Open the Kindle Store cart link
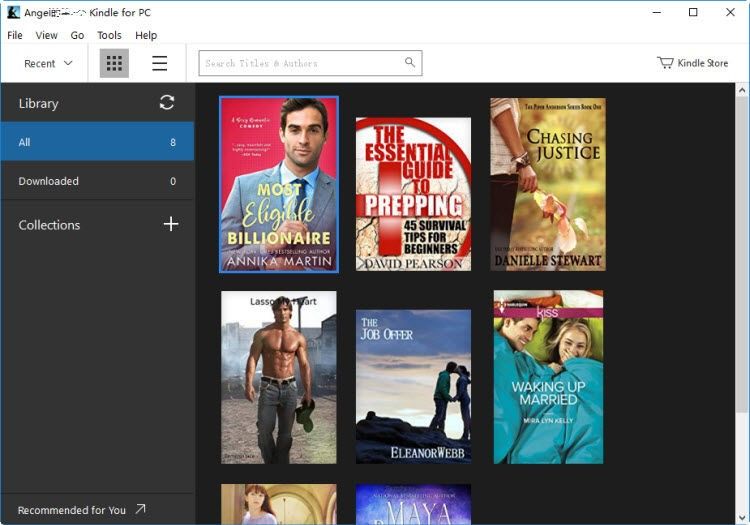This screenshot has width=750, height=525. click(693, 63)
